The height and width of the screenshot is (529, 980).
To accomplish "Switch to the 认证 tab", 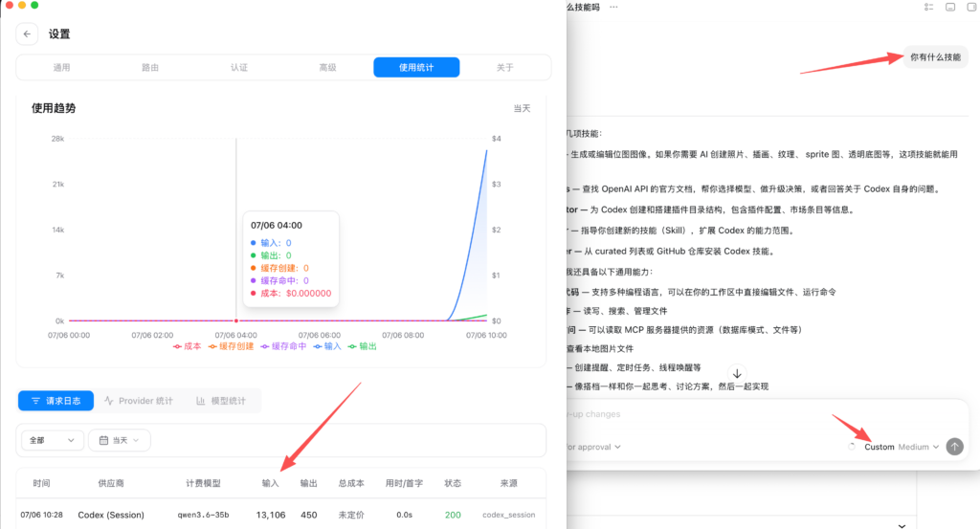I will click(x=238, y=68).
